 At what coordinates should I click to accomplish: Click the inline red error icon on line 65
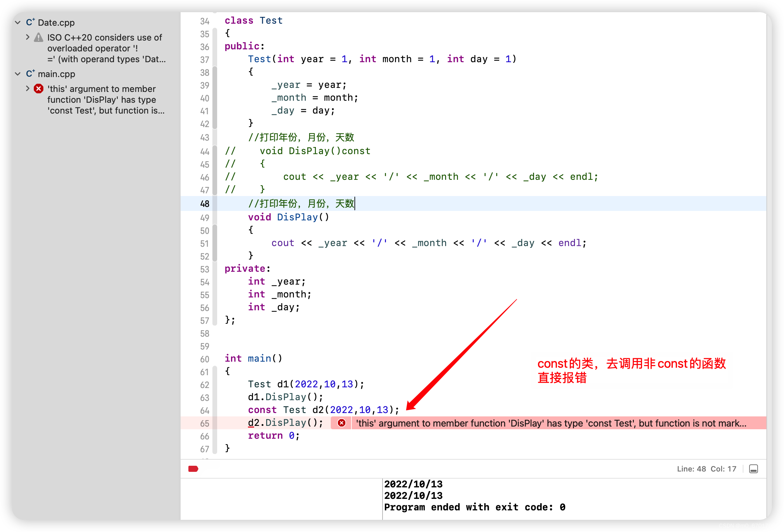(342, 423)
